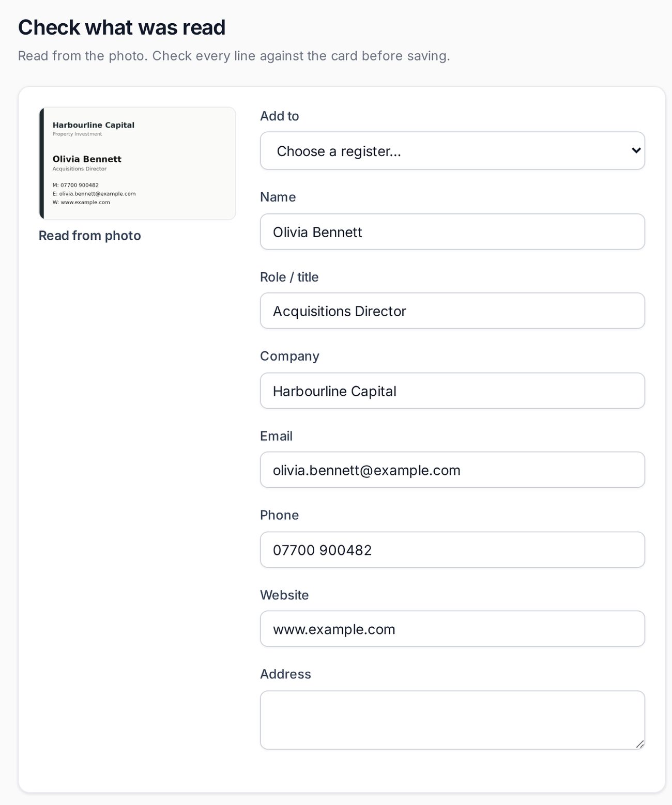The height and width of the screenshot is (805, 672).
Task: Open the Choose a register dropdown
Action: [452, 151]
